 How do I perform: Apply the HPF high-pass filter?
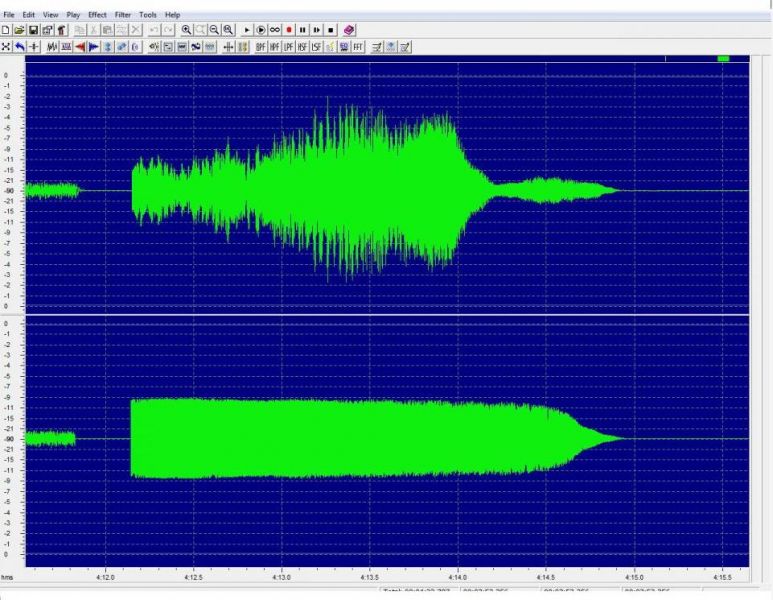pyautogui.click(x=274, y=47)
